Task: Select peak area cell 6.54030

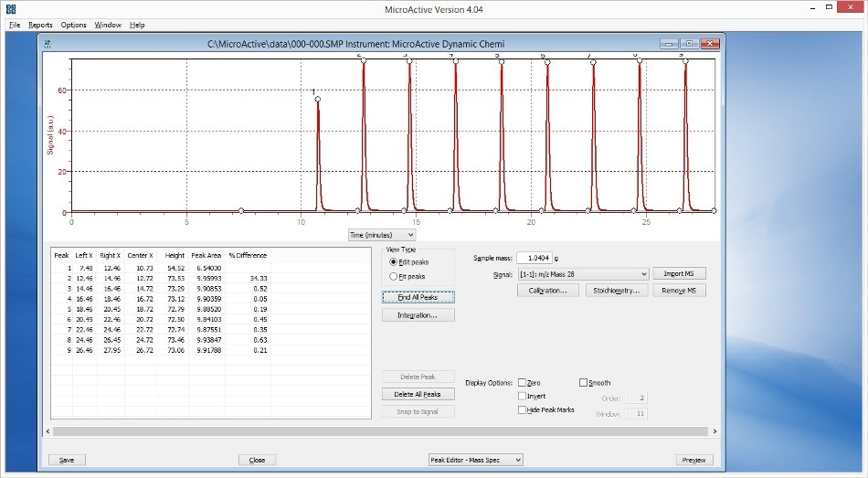Action: 206,268
